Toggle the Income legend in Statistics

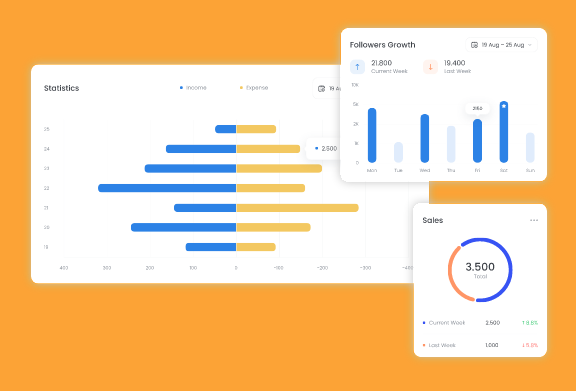pos(193,88)
